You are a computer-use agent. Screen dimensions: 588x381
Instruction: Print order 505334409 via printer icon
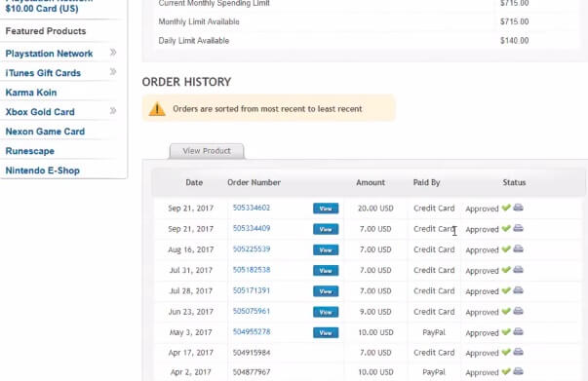(x=518, y=228)
